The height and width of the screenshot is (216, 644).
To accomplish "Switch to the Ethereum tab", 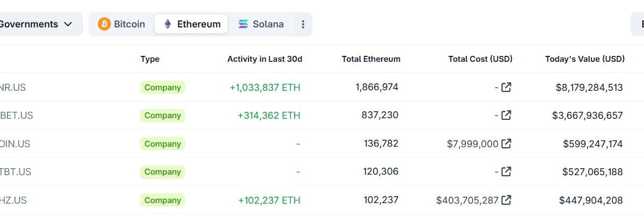I will 192,24.
